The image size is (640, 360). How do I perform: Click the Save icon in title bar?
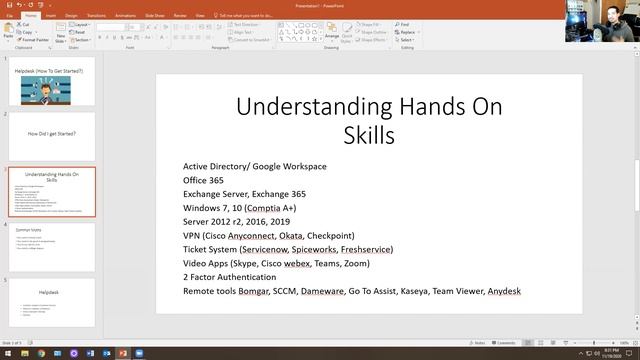pyautogui.click(x=9, y=5)
